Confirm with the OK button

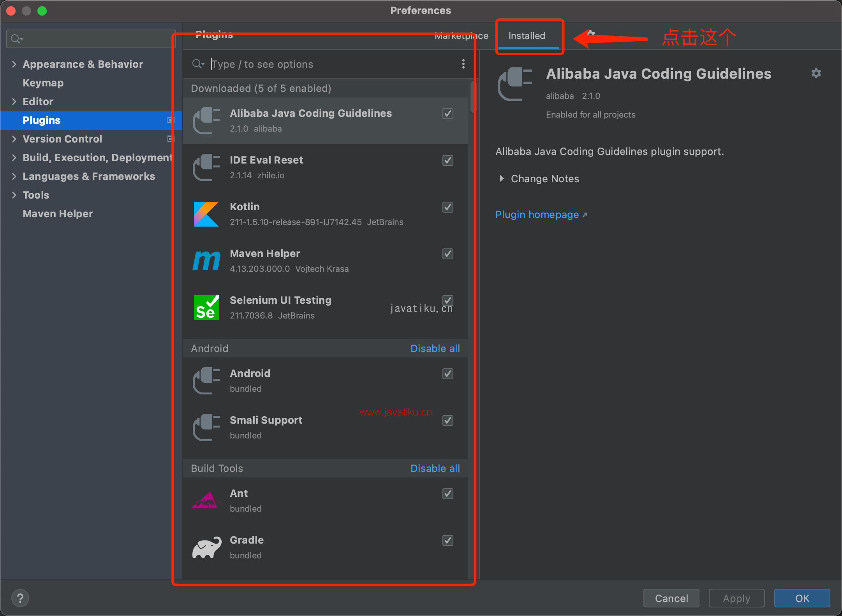tap(802, 598)
